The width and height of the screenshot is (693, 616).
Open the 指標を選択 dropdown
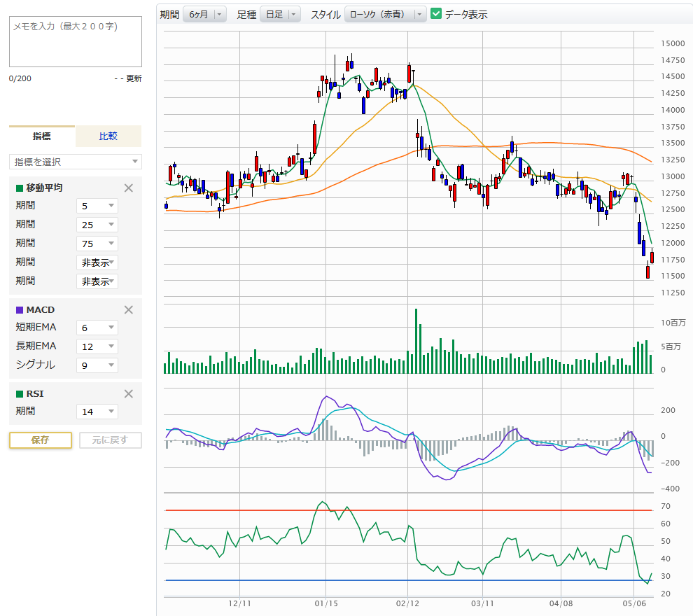tap(76, 162)
